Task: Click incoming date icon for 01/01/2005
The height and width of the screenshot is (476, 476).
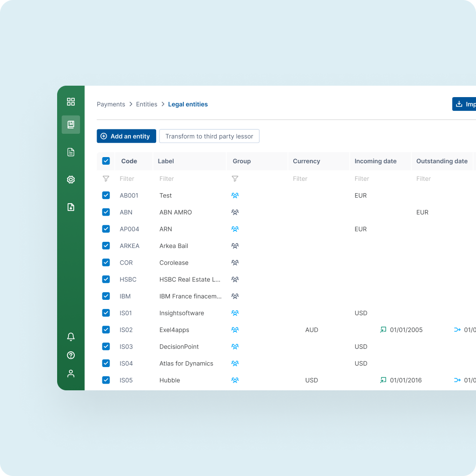Action: [x=383, y=330]
